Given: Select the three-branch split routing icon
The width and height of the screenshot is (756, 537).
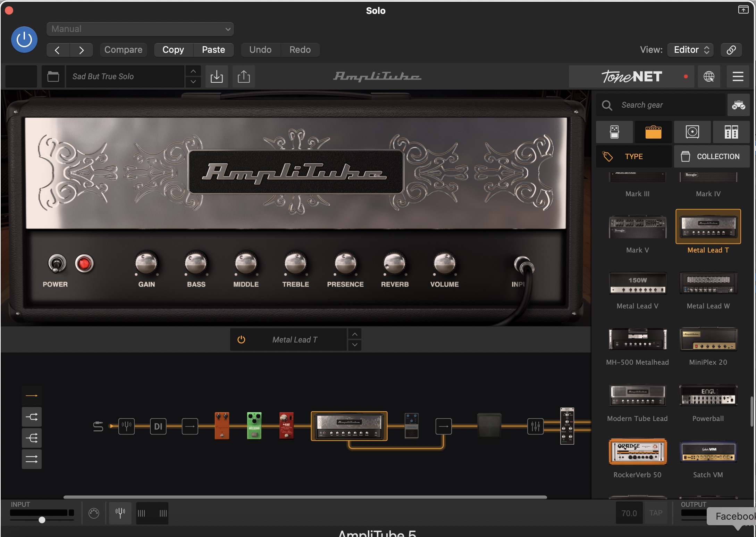Looking at the screenshot, I should click(32, 438).
